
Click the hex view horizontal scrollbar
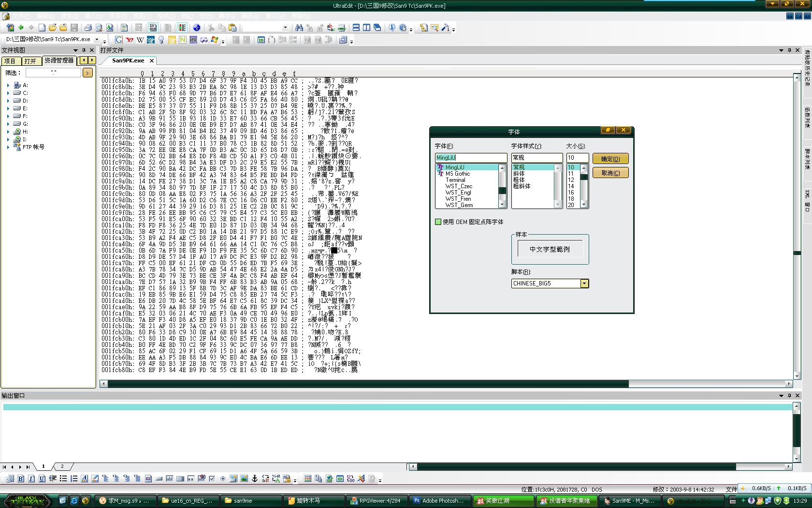367,384
